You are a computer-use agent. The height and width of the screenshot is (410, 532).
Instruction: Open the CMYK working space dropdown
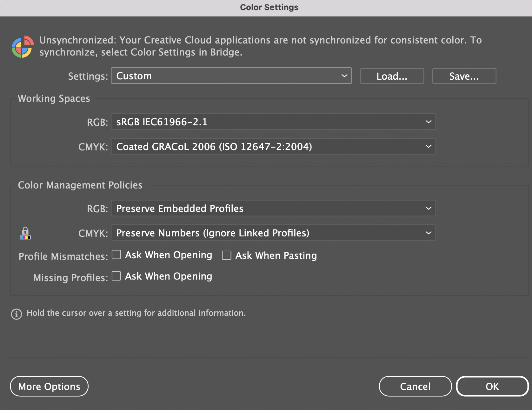click(x=273, y=146)
